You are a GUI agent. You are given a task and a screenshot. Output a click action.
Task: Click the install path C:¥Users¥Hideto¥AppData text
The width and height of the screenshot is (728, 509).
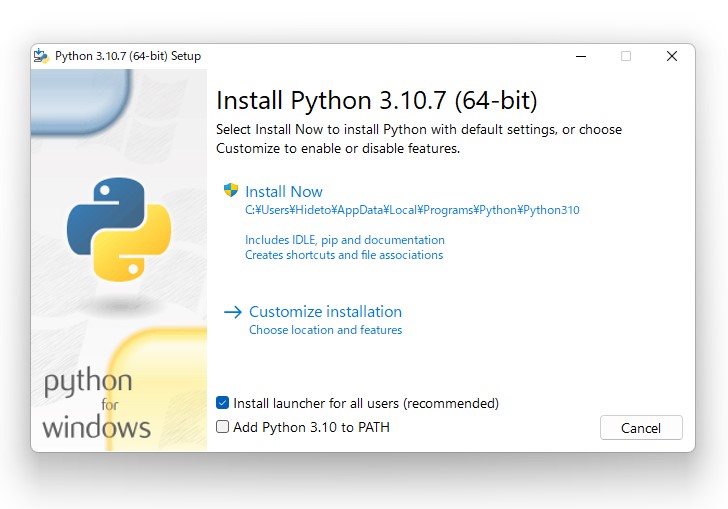(x=412, y=210)
